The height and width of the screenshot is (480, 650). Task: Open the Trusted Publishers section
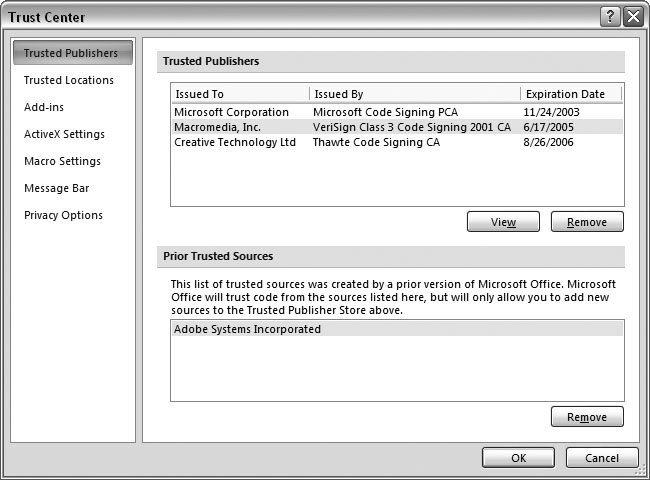(x=72, y=53)
